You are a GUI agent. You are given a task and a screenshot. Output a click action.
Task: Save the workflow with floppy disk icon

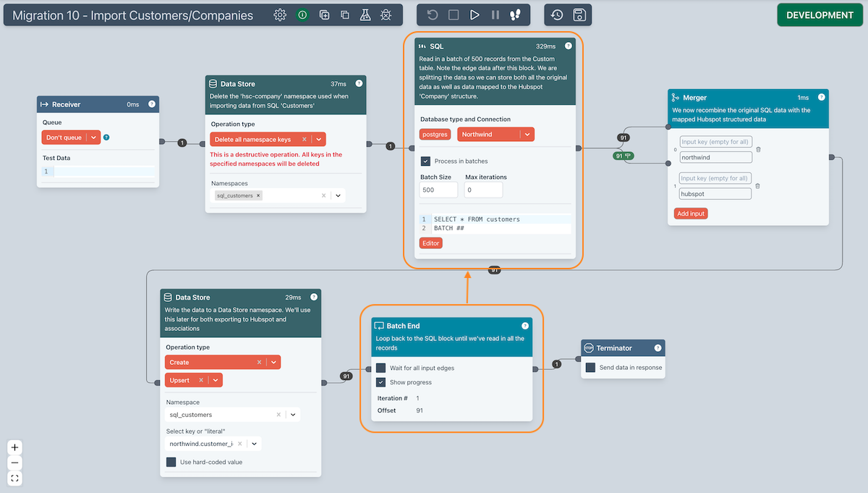(579, 15)
